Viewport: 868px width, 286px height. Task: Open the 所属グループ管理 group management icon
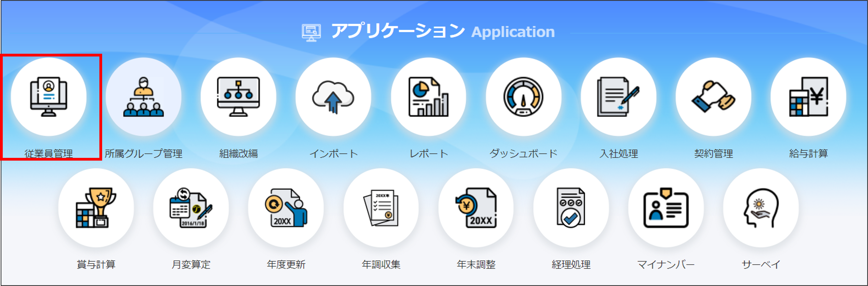click(144, 97)
